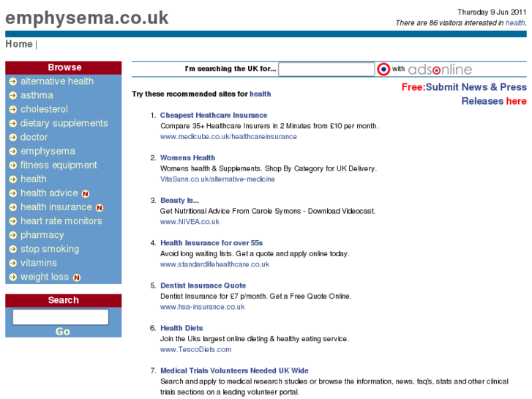Select the emphysema browse link
The width and height of the screenshot is (532, 399).
click(x=48, y=152)
